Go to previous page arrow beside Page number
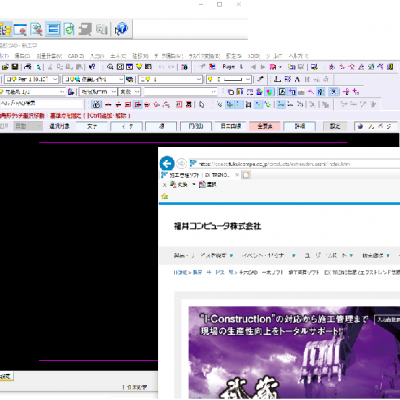The height and width of the screenshot is (400, 400). [253, 67]
